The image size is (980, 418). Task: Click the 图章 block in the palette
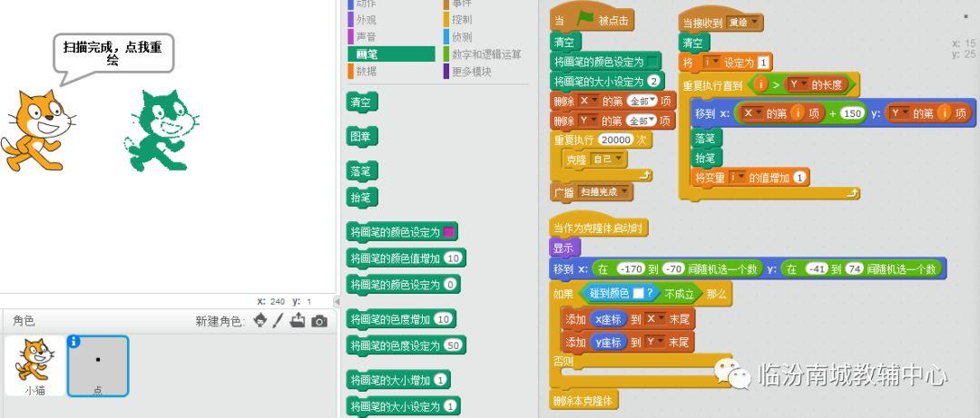(361, 137)
